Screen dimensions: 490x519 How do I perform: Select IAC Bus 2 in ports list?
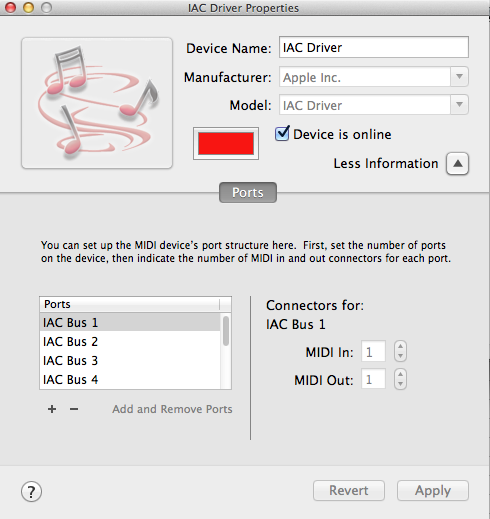click(x=130, y=341)
